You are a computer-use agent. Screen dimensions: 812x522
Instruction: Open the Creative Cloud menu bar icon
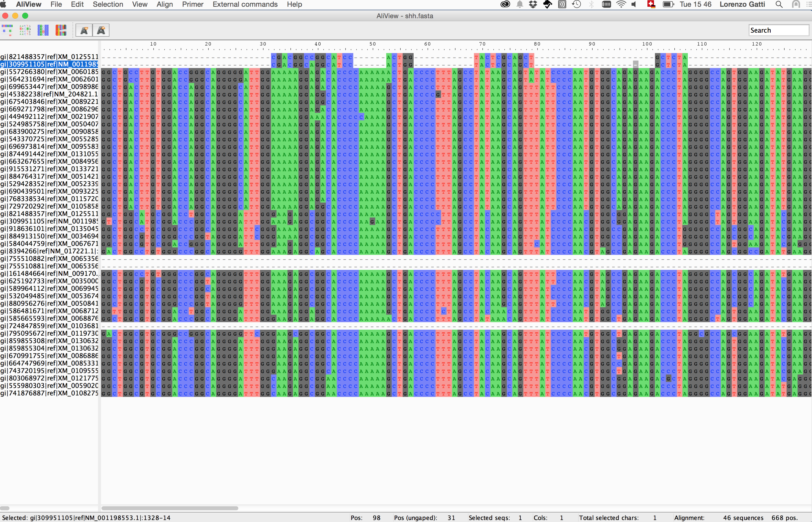[x=505, y=4]
